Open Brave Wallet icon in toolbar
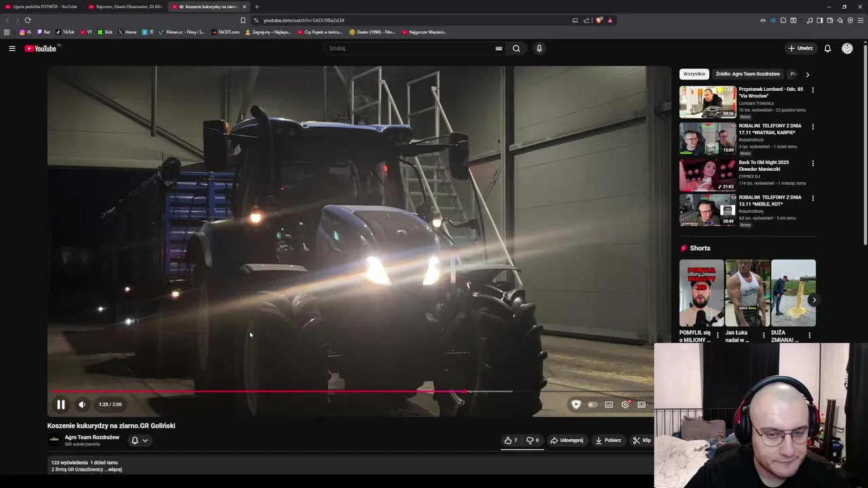 click(x=830, y=20)
